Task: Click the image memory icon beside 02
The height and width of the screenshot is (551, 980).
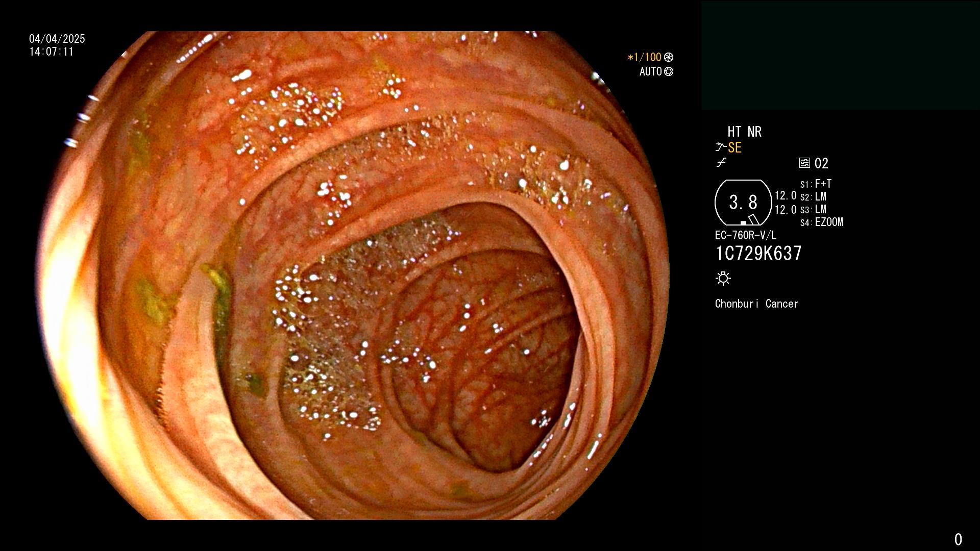Action: click(x=804, y=163)
